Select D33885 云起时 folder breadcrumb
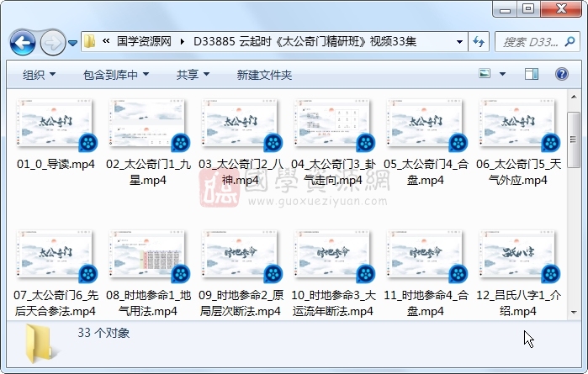 (x=305, y=41)
